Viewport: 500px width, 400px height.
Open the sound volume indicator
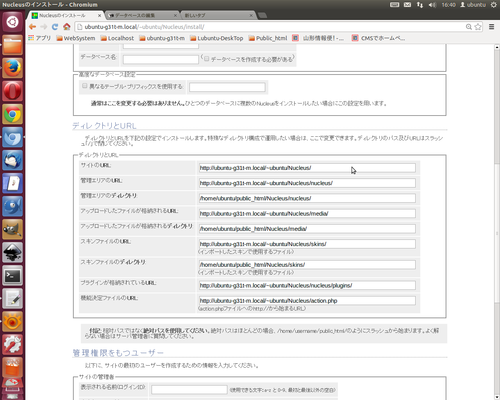coord(432,5)
